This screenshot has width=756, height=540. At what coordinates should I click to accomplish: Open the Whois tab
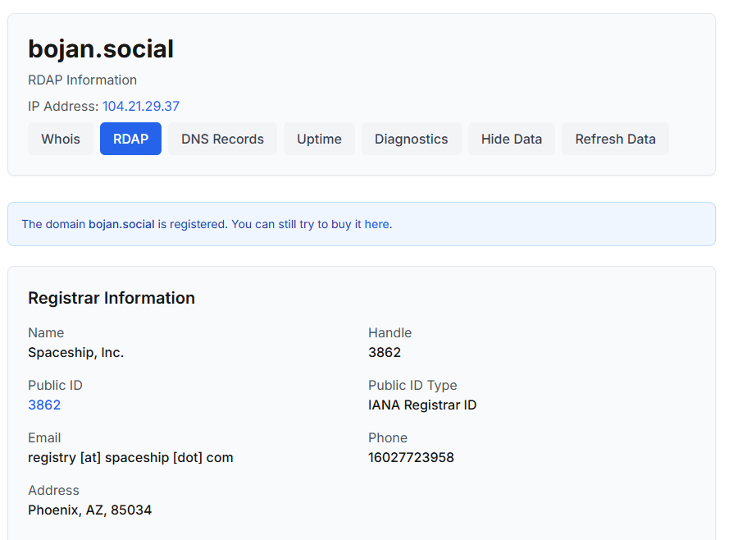61,139
